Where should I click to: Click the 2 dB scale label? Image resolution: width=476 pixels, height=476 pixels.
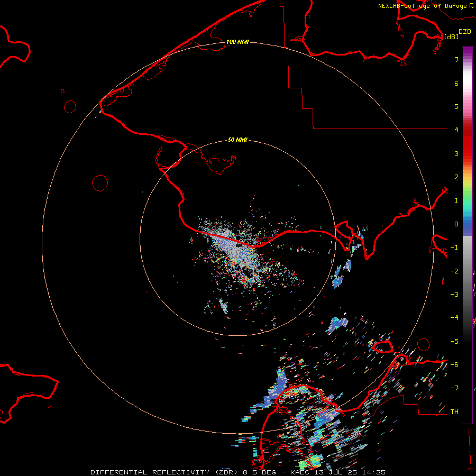point(456,177)
